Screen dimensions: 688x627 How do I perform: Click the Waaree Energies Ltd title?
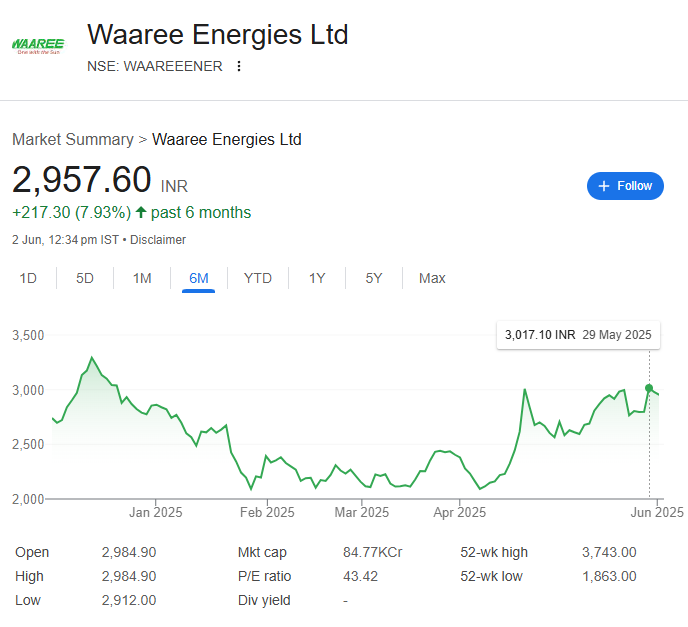218,34
